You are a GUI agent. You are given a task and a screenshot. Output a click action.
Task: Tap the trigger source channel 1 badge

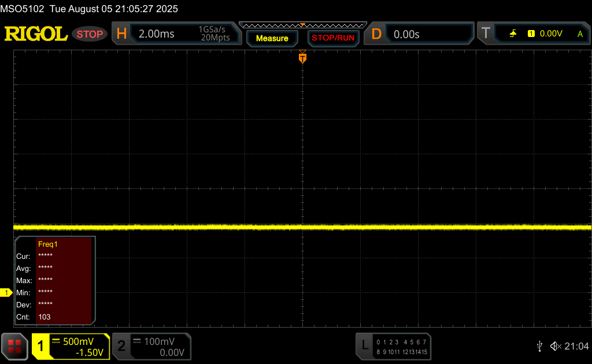pos(531,34)
